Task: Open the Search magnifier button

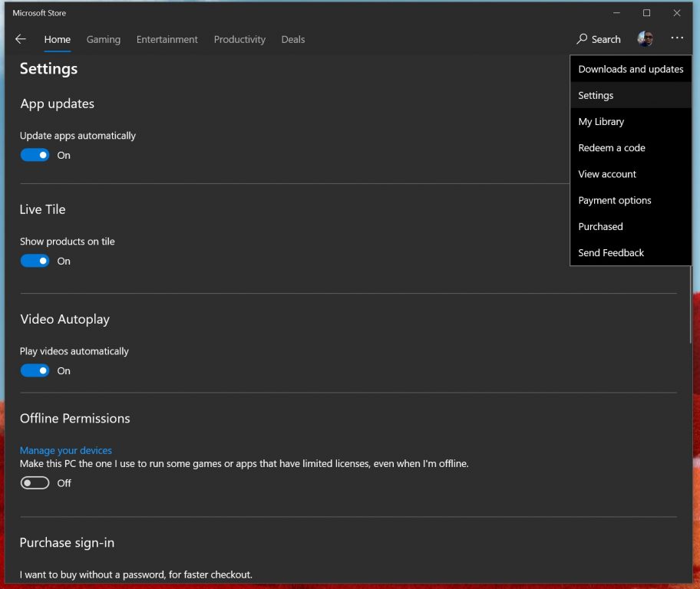Action: click(599, 39)
